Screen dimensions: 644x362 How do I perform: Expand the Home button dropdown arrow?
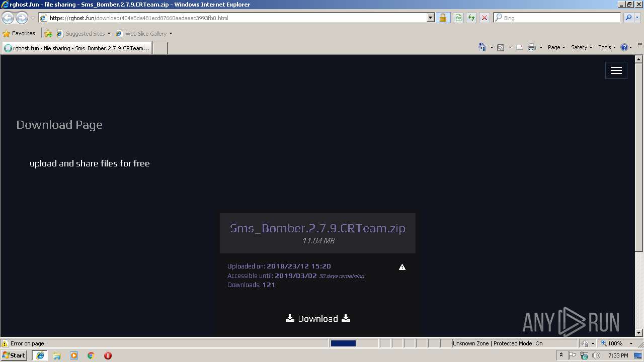[x=492, y=47]
